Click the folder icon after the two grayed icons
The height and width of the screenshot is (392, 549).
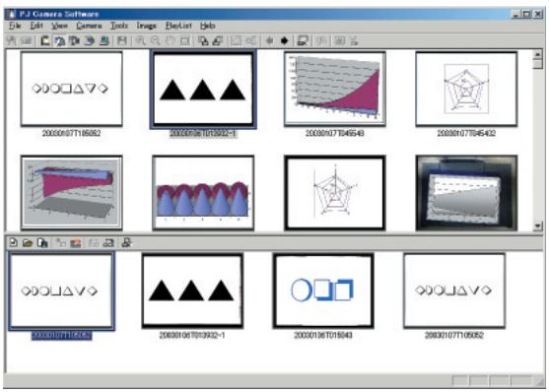click(x=44, y=41)
